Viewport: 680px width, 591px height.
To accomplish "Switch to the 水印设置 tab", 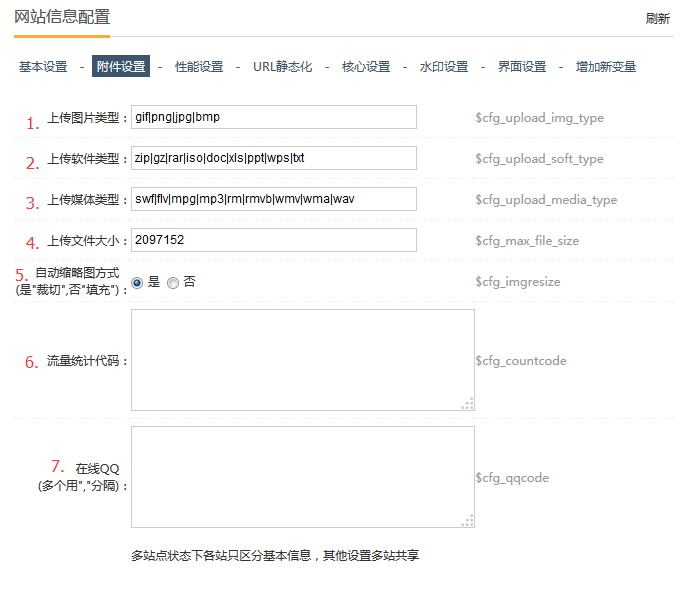I will click(x=444, y=67).
